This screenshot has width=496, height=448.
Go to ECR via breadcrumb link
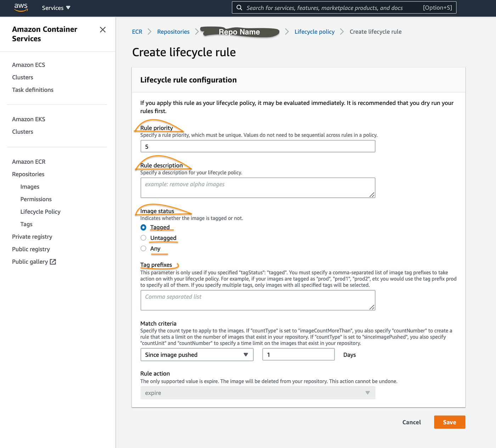coord(137,32)
